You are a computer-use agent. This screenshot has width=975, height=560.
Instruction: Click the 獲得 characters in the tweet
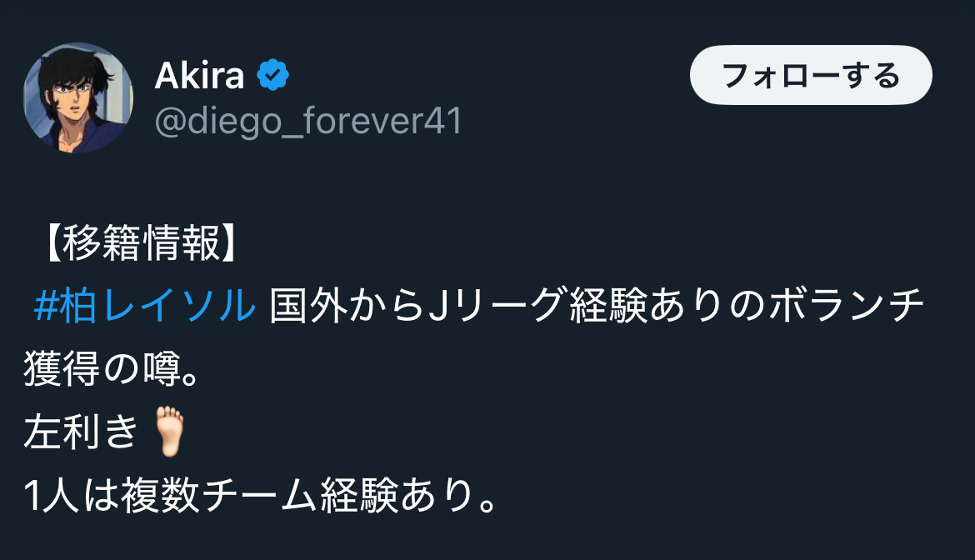pos(62,368)
